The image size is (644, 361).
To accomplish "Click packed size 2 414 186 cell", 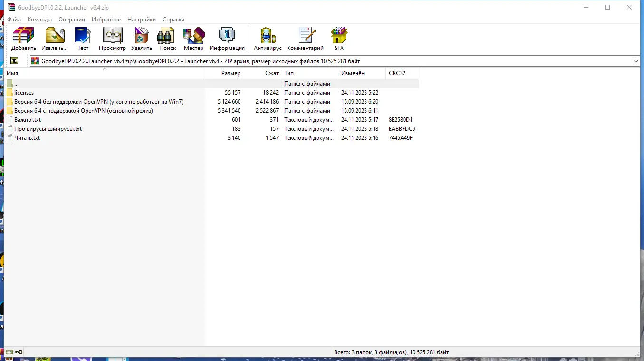I will tap(267, 102).
